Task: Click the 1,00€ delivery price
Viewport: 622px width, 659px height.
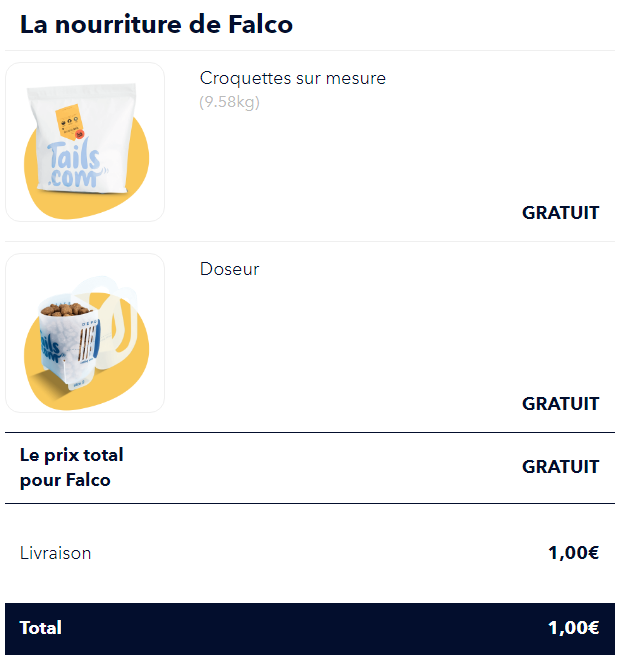Action: pyautogui.click(x=573, y=553)
